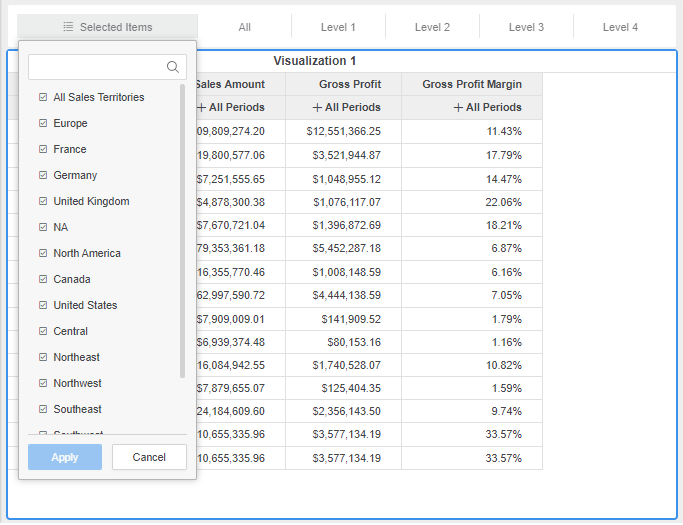Toggle the North America checkbox
The width and height of the screenshot is (683, 525).
(43, 253)
